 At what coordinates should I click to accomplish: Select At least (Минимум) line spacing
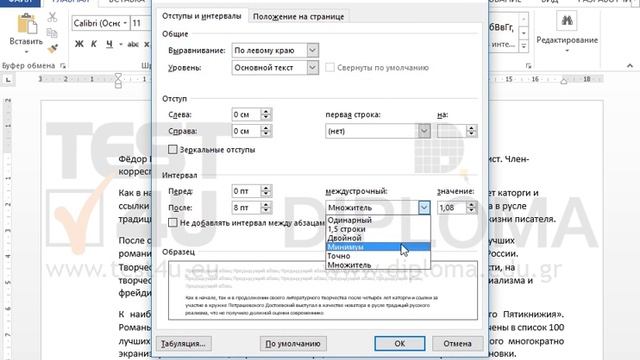coord(378,247)
